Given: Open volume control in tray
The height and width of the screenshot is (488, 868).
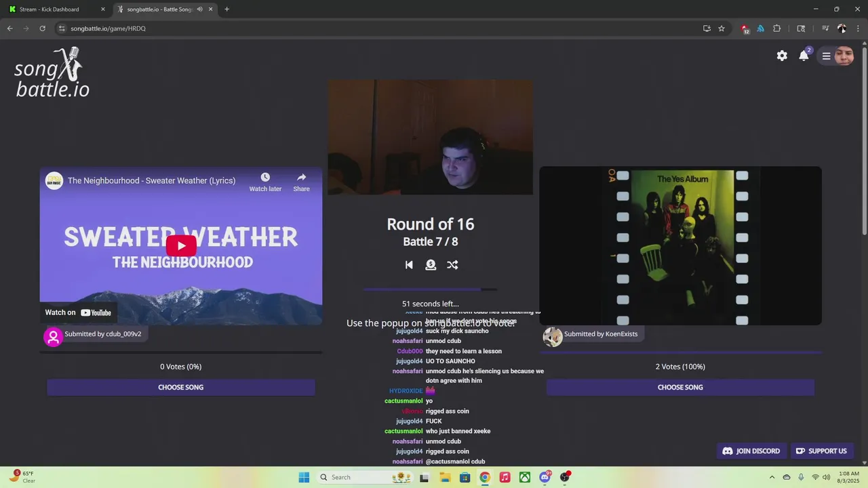Looking at the screenshot, I should click(x=826, y=477).
